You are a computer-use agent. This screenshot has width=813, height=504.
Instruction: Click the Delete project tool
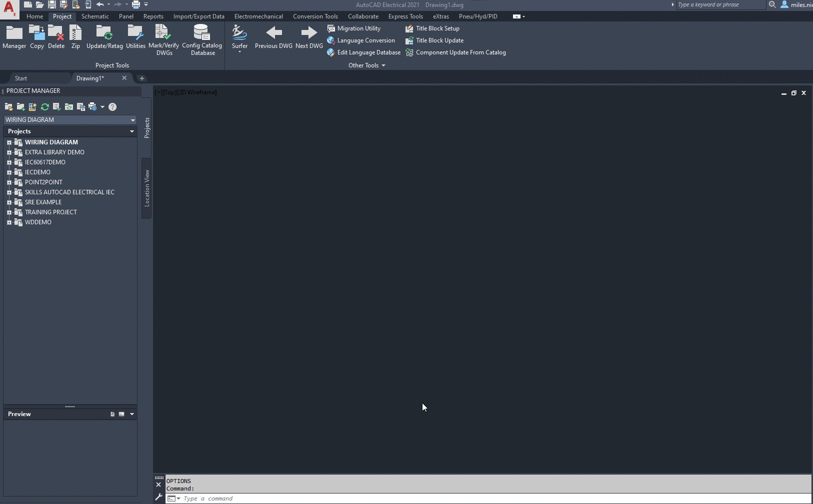point(56,37)
